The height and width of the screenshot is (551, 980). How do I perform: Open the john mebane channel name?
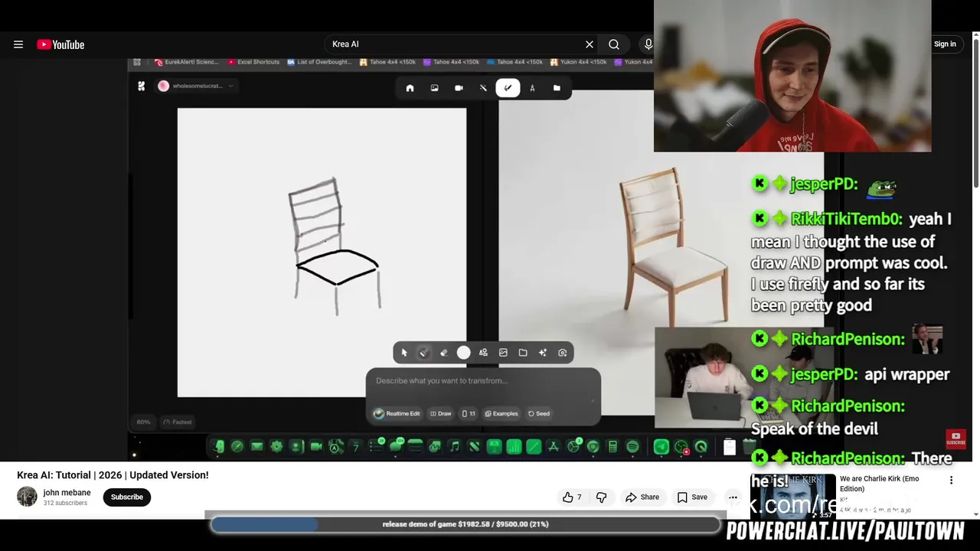67,493
